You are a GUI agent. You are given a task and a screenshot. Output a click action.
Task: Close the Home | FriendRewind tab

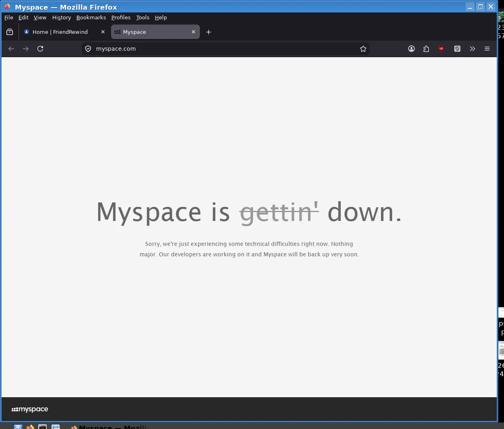click(x=103, y=32)
